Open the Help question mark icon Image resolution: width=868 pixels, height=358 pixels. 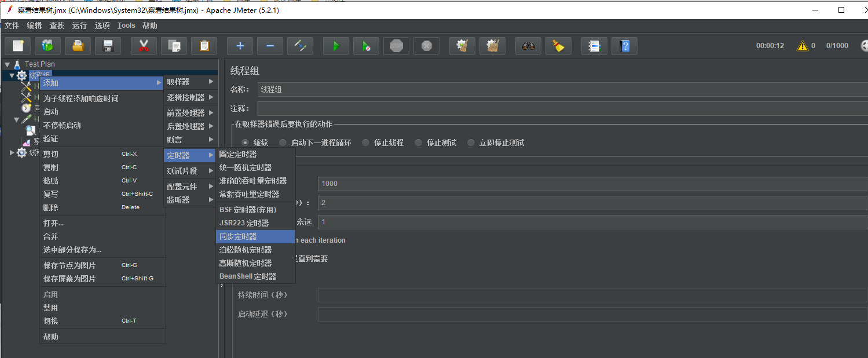[x=624, y=46]
